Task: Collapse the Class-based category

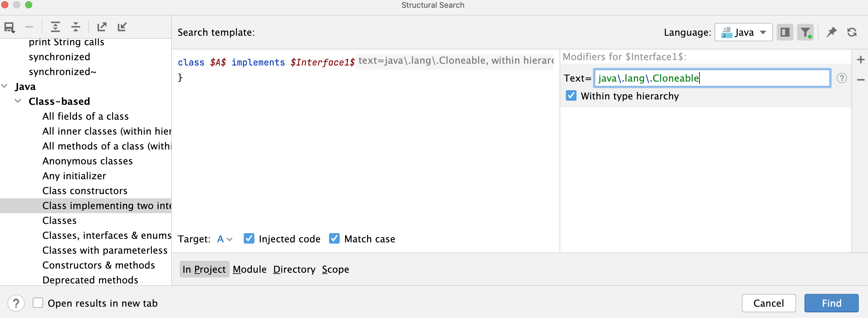Action: (18, 101)
